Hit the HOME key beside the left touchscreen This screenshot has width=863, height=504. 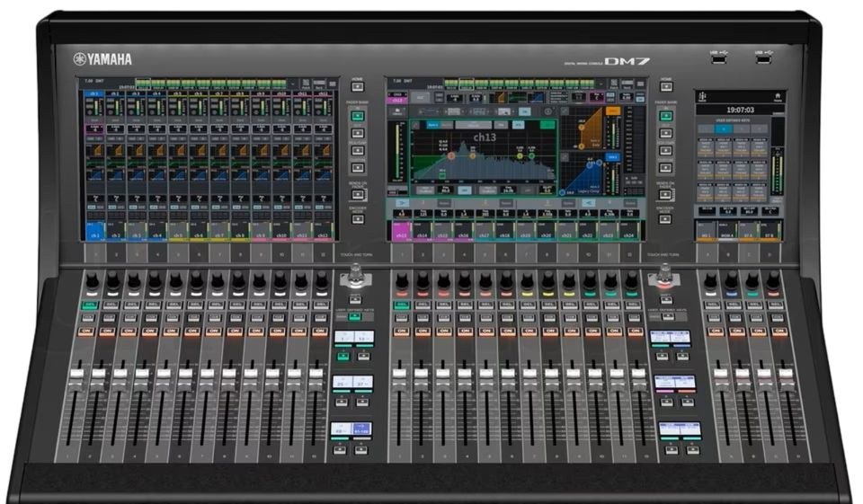(358, 86)
